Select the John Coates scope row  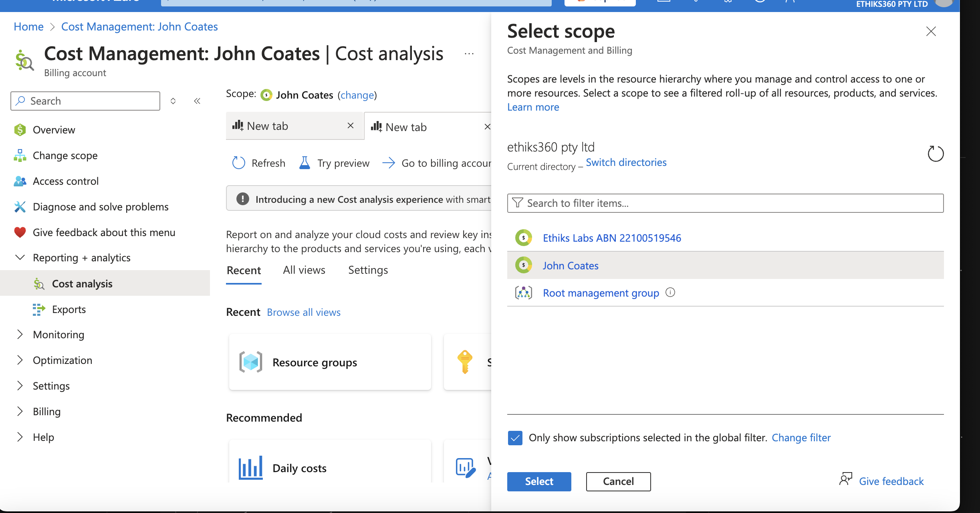pos(725,265)
